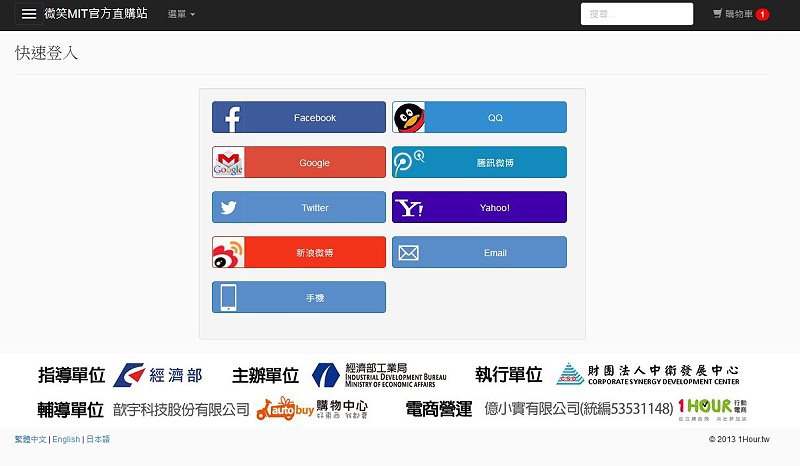Screen dimensions: 800x466
Task: Click the Yahoo Y! logo icon
Action: (409, 207)
